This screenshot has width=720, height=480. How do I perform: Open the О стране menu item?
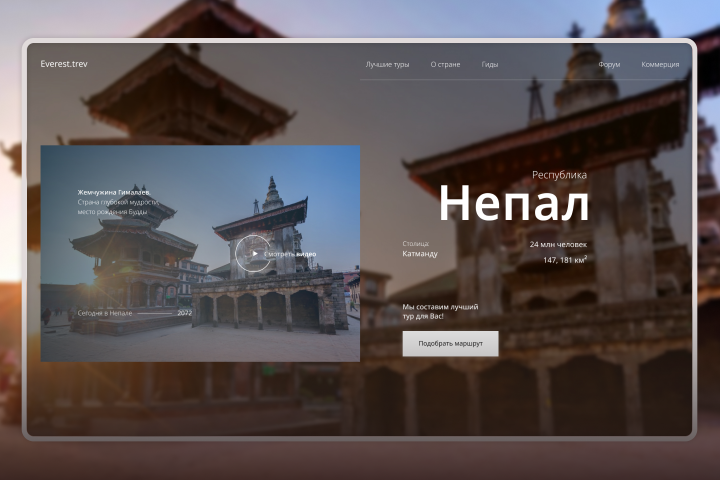click(x=445, y=64)
